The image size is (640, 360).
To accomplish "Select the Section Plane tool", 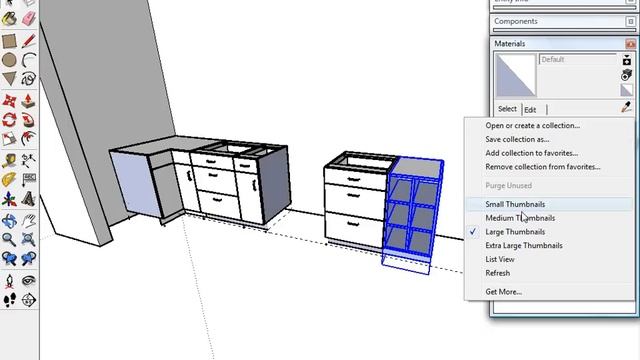I will click(28, 300).
